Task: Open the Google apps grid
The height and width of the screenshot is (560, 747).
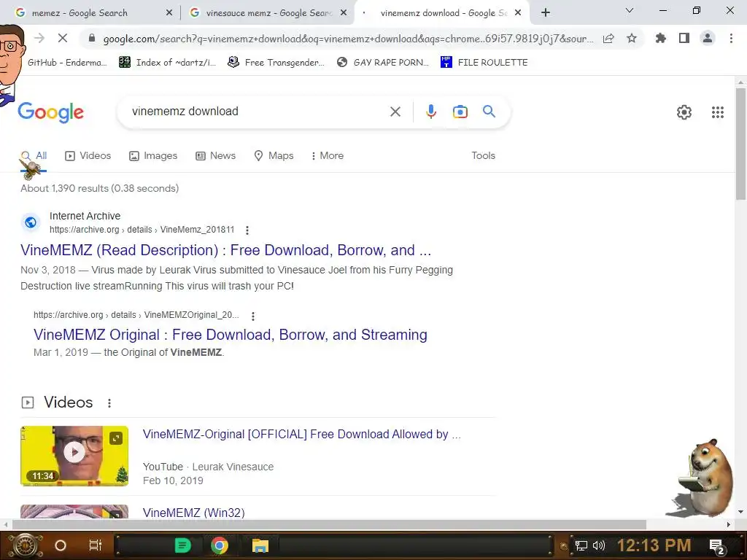Action: [718, 112]
